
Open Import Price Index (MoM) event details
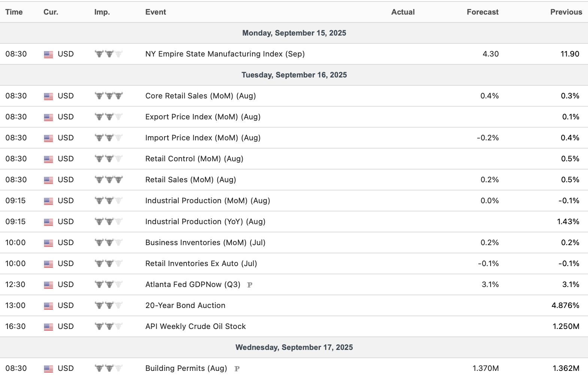click(x=203, y=138)
